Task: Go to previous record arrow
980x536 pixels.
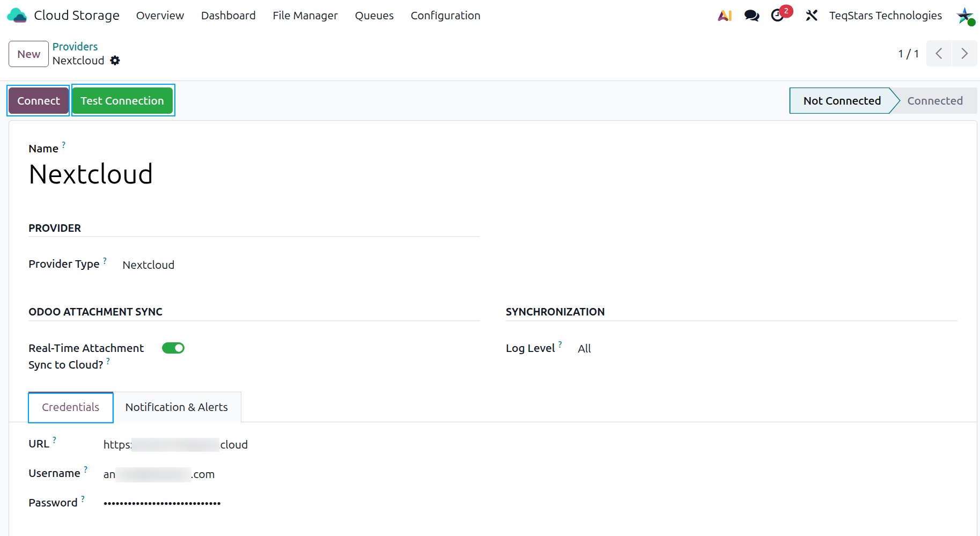Action: coord(939,54)
